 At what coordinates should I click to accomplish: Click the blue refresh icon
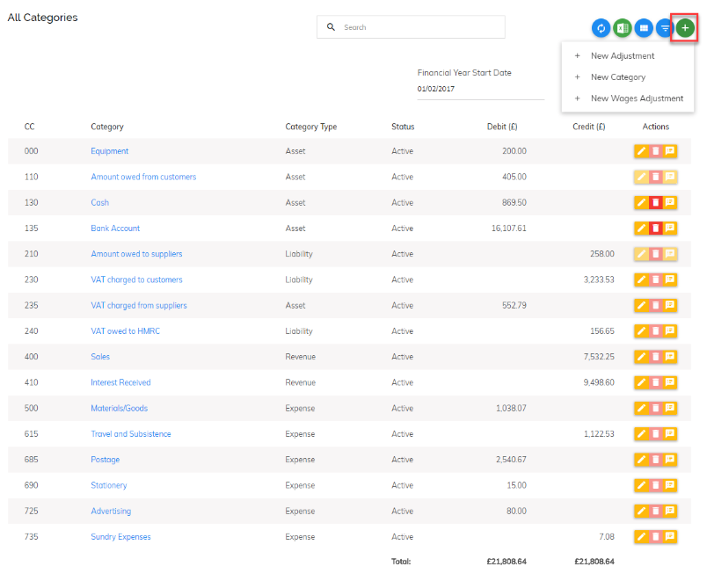pyautogui.click(x=601, y=28)
